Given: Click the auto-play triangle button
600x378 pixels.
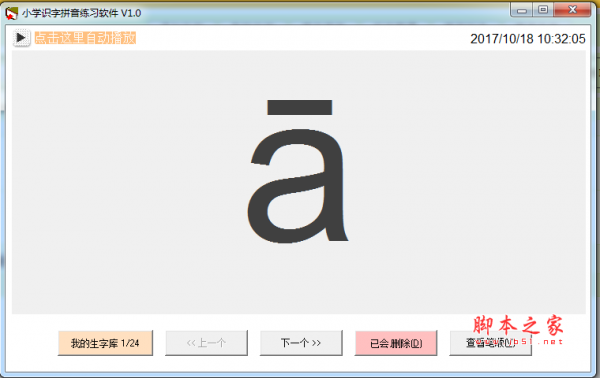Looking at the screenshot, I should 21,38.
